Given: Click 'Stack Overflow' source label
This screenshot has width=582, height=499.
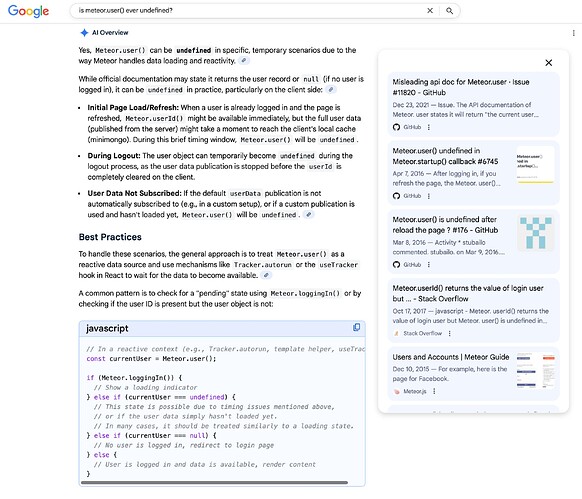Looking at the screenshot, I should [x=422, y=333].
